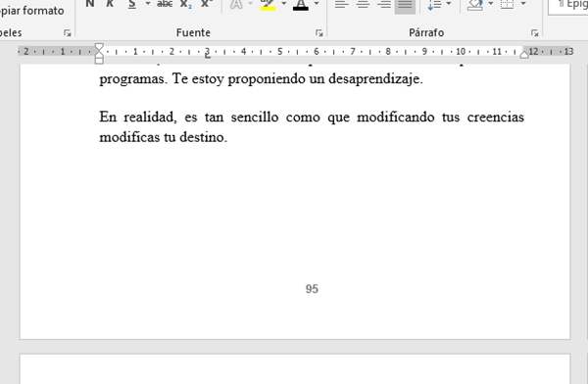Screen dimensions: 588x384
Task: Align text to the right
Action: coord(384,4)
